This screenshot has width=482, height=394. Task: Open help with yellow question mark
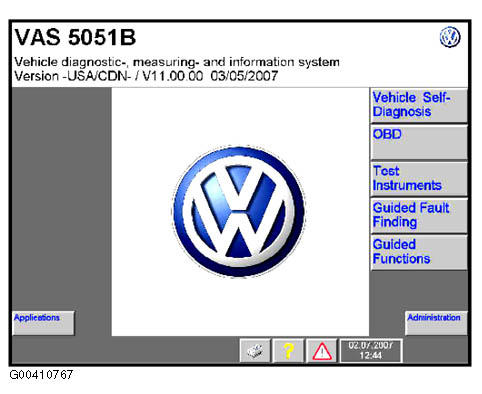288,351
